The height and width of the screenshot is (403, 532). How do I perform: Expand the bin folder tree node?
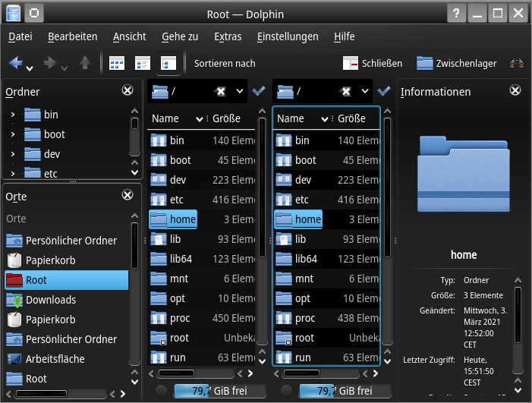click(13, 115)
